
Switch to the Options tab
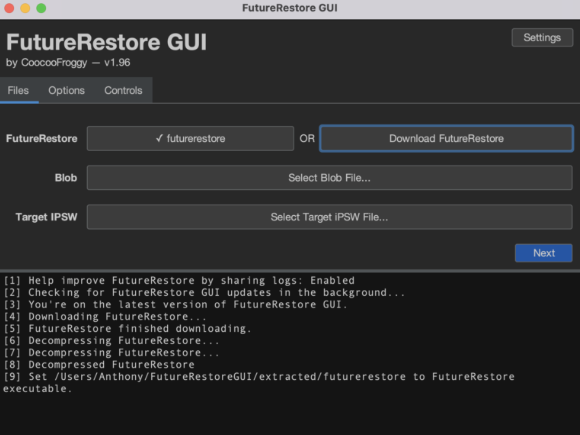[67, 90]
